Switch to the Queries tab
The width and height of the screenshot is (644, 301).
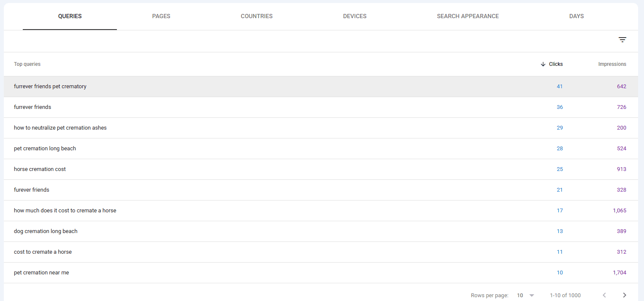[x=70, y=16]
